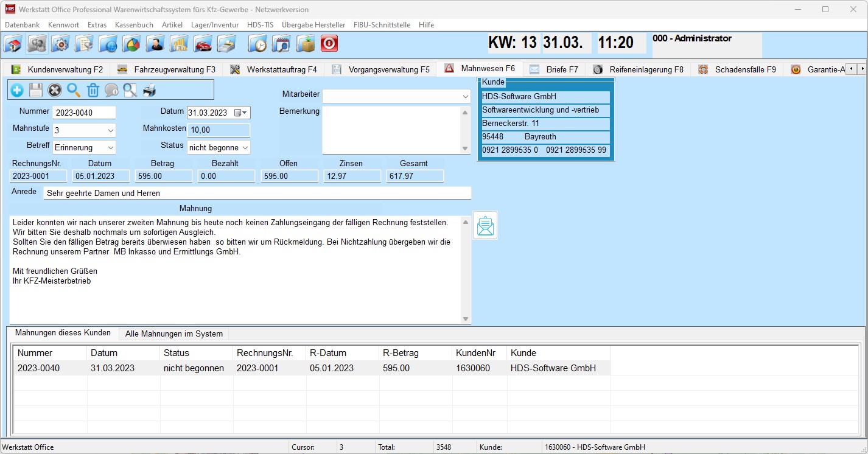Open the gold bar chart folder icon
Image resolution: width=868 pixels, height=454 pixels.
point(179,44)
